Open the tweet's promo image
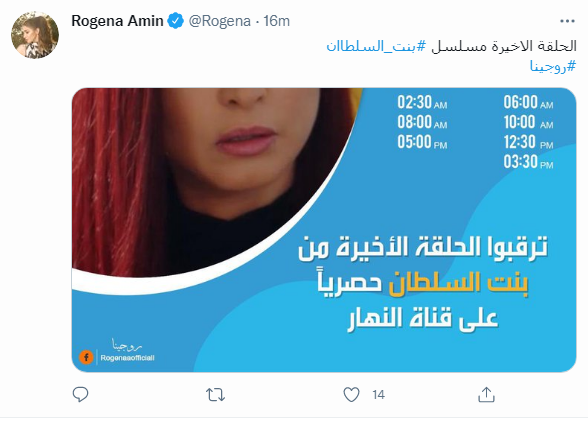 [324, 230]
